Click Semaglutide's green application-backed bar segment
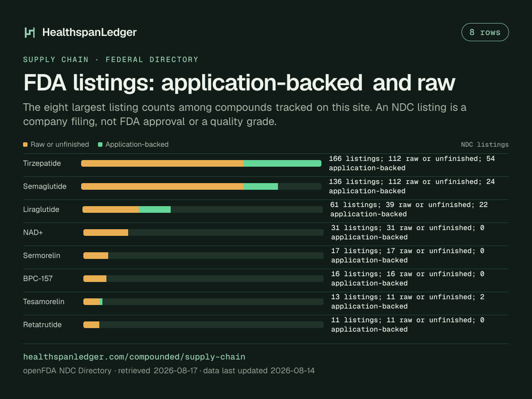Image resolution: width=532 pixels, height=399 pixels. pyautogui.click(x=261, y=186)
